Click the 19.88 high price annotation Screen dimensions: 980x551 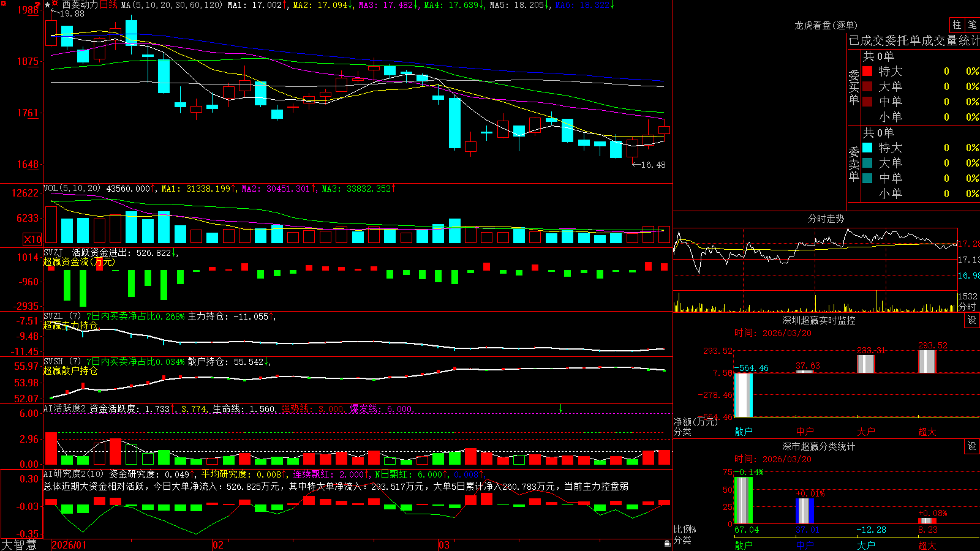(x=72, y=13)
